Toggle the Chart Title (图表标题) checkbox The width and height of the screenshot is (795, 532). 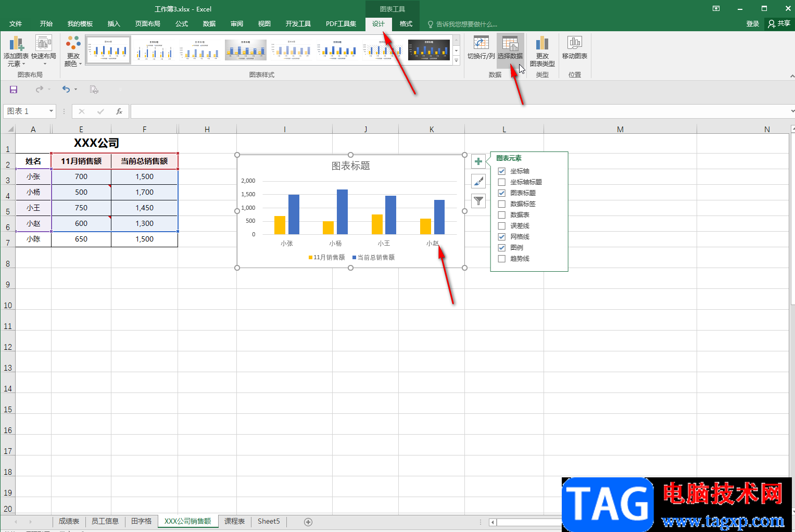[502, 193]
